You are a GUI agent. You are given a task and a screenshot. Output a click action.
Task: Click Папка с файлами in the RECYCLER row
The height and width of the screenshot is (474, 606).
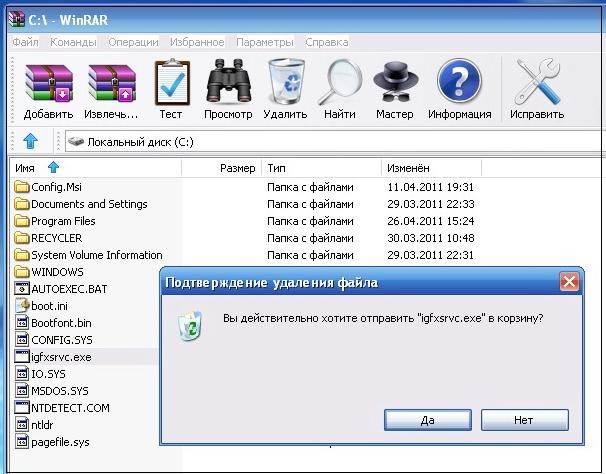tap(310, 238)
